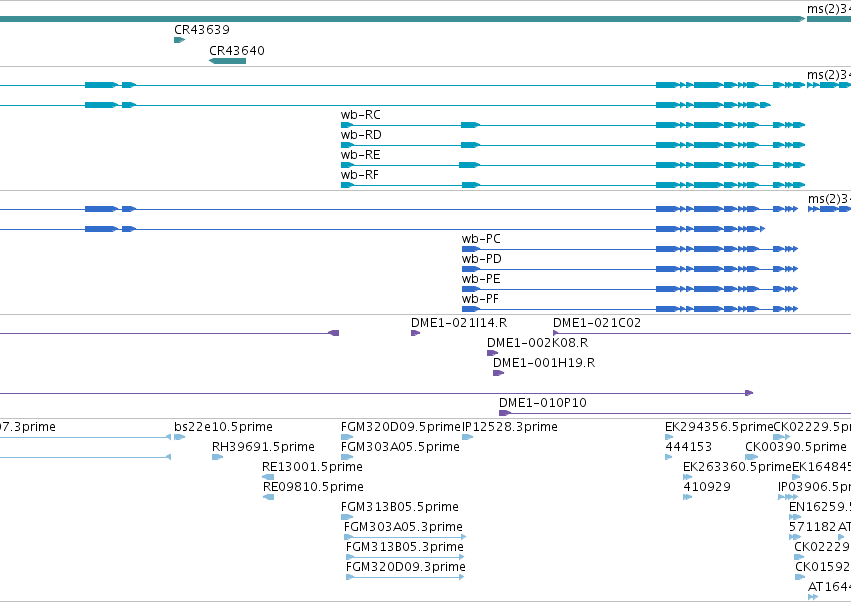Click the RE13001.5prime EST label
Viewport: 851px width, 602px height.
[313, 467]
